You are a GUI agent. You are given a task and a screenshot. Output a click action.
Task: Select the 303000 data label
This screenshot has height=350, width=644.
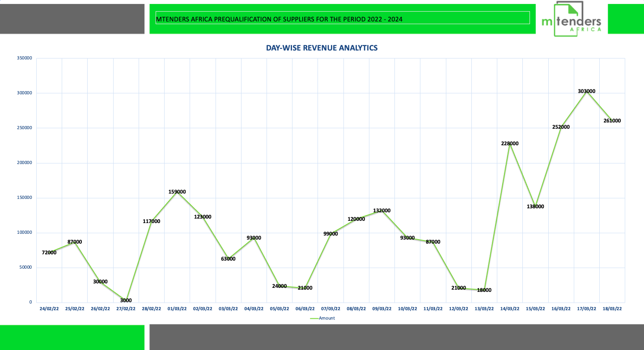pyautogui.click(x=586, y=91)
